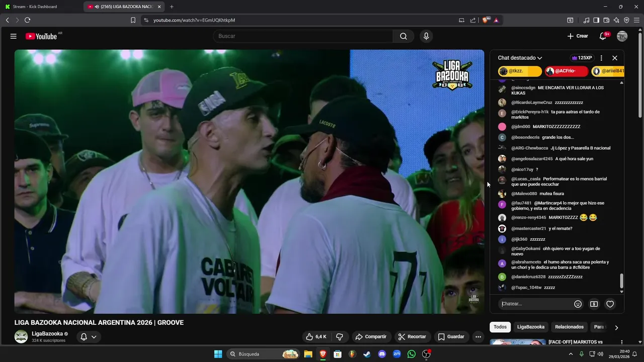Screen dimensions: 644x362
Task: Click the chat scrollbar up arrow
Action: tap(621, 82)
